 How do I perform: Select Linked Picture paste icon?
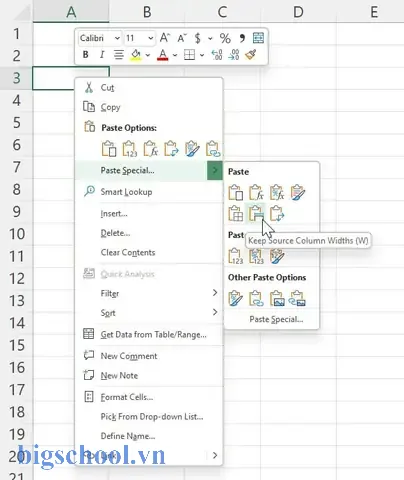click(x=297, y=298)
